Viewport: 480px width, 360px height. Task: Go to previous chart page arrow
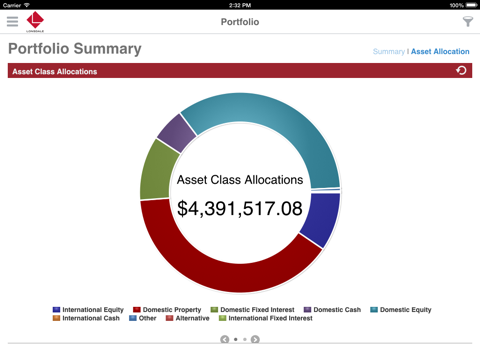click(x=225, y=339)
